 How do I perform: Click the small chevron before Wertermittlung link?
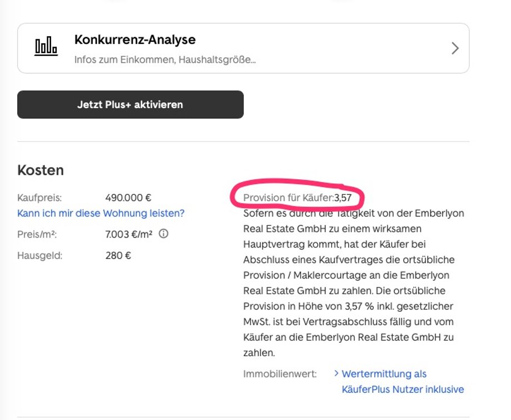click(337, 373)
